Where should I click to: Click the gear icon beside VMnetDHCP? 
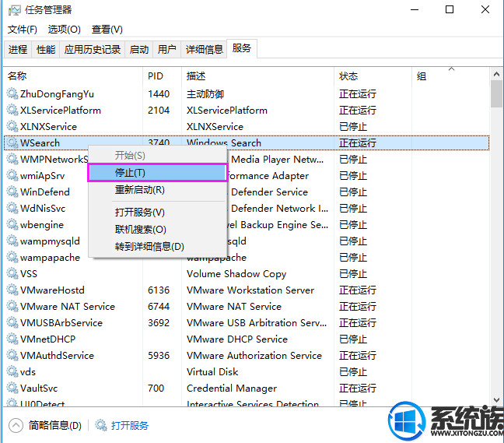[x=12, y=339]
